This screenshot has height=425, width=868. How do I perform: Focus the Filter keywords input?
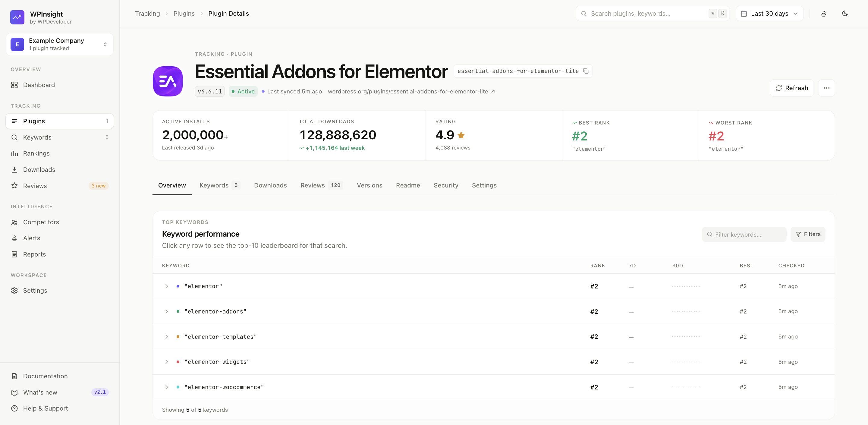tap(744, 234)
